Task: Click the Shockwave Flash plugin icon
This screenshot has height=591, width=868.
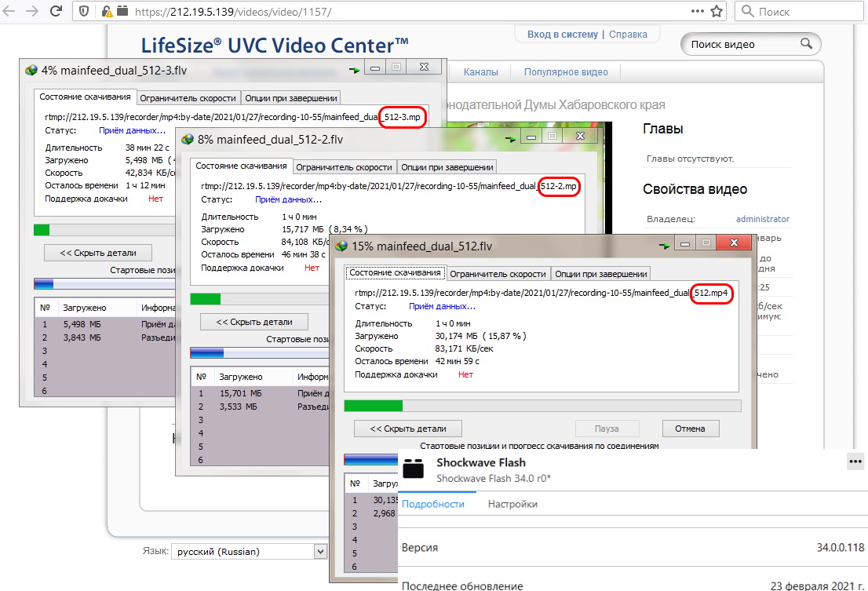Action: pos(413,468)
